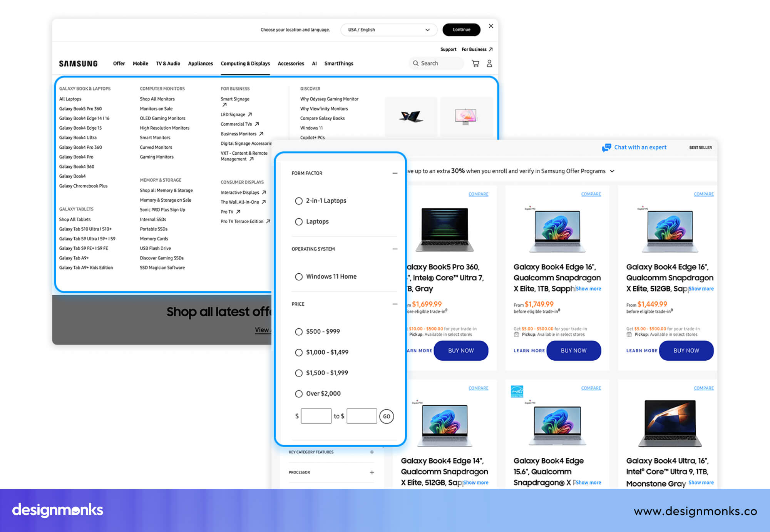
Task: Close the location language banner
Action: tap(491, 26)
